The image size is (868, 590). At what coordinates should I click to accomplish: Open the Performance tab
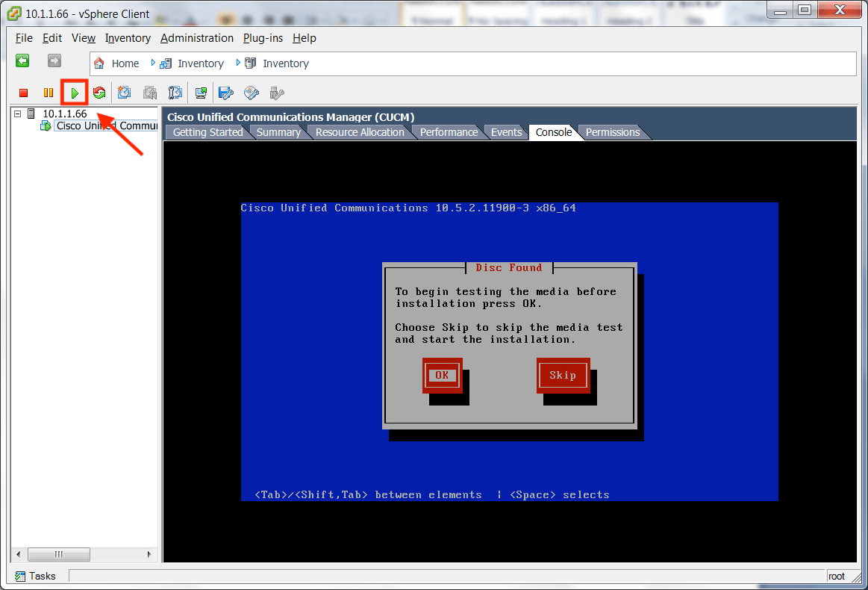(449, 132)
